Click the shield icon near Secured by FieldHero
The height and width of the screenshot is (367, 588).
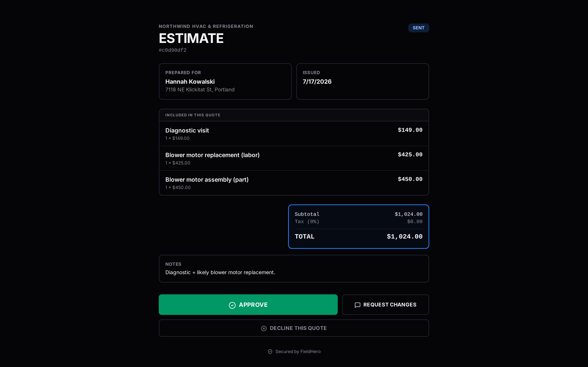[x=270, y=351]
